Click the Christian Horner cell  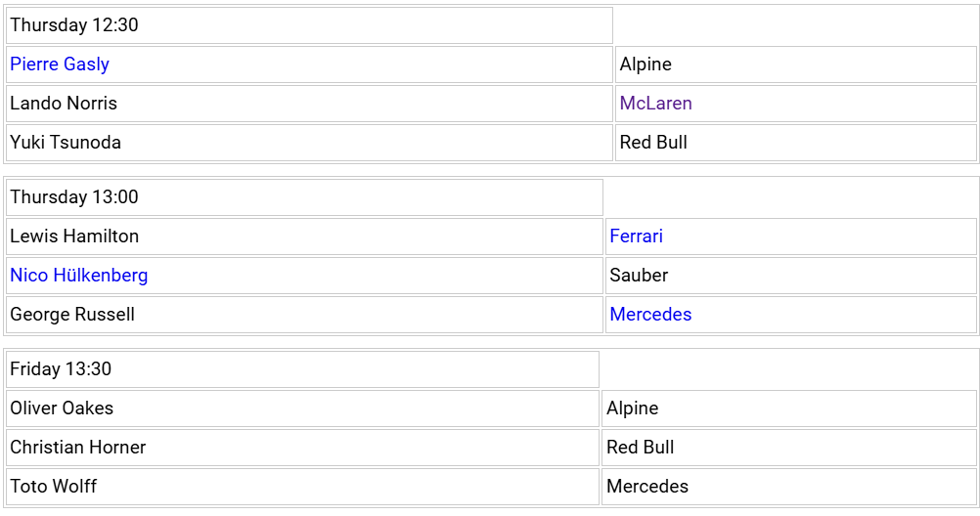coord(302,448)
